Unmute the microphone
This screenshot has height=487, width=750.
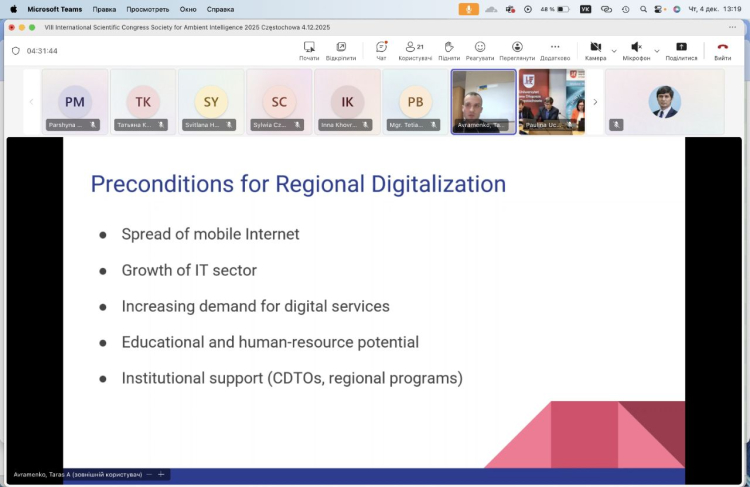tap(635, 50)
